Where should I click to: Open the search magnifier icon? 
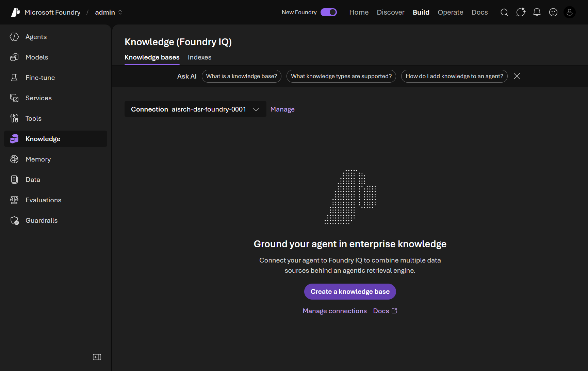click(504, 13)
